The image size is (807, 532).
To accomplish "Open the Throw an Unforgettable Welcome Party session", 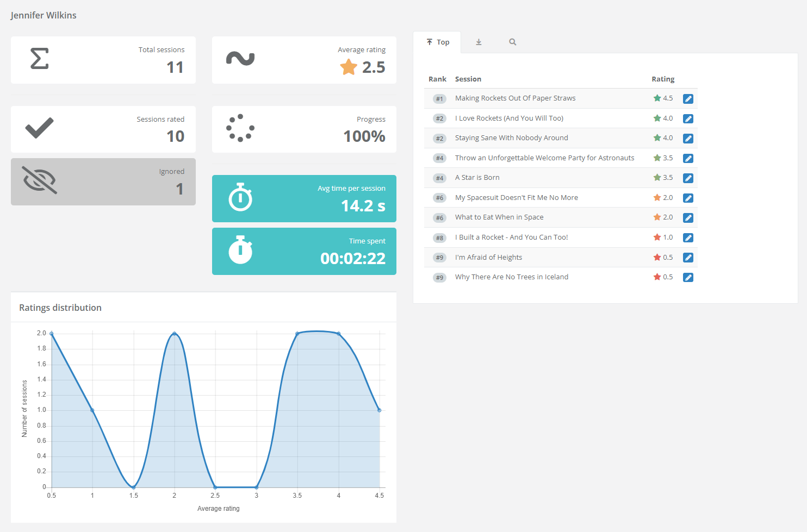I will (x=544, y=158).
